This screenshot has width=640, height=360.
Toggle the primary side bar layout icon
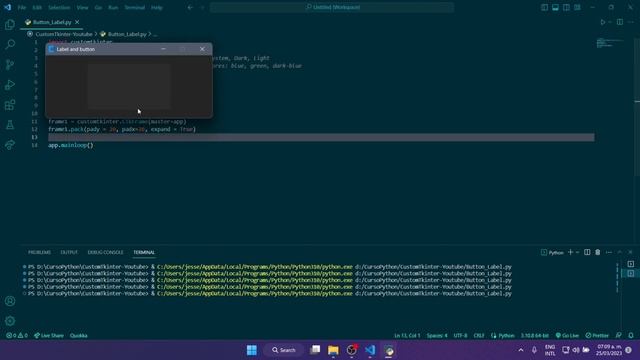tap(544, 7)
